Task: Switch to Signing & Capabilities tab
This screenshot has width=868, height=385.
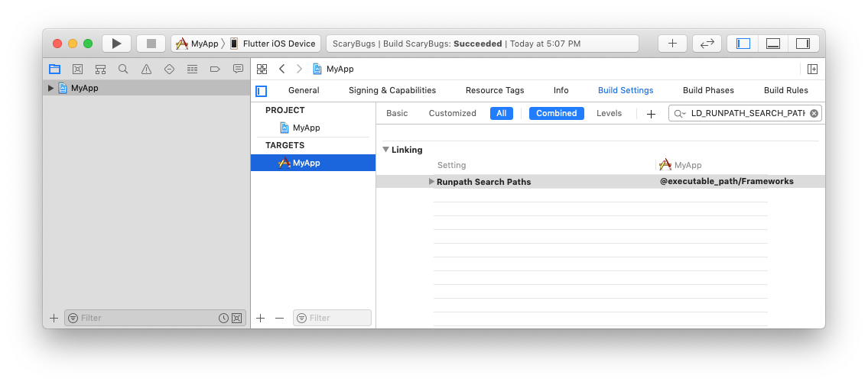Action: [x=392, y=90]
